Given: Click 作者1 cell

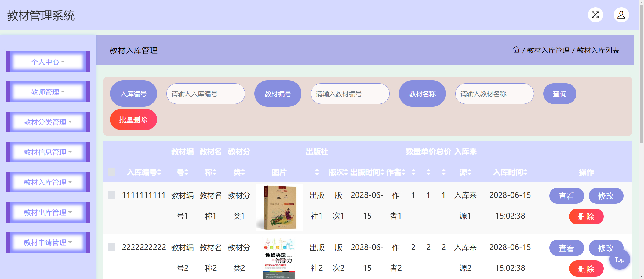Looking at the screenshot, I should pos(396,206).
